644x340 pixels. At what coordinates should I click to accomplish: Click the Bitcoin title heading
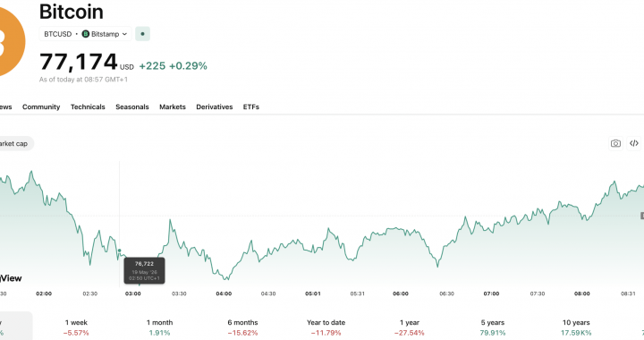click(x=72, y=12)
